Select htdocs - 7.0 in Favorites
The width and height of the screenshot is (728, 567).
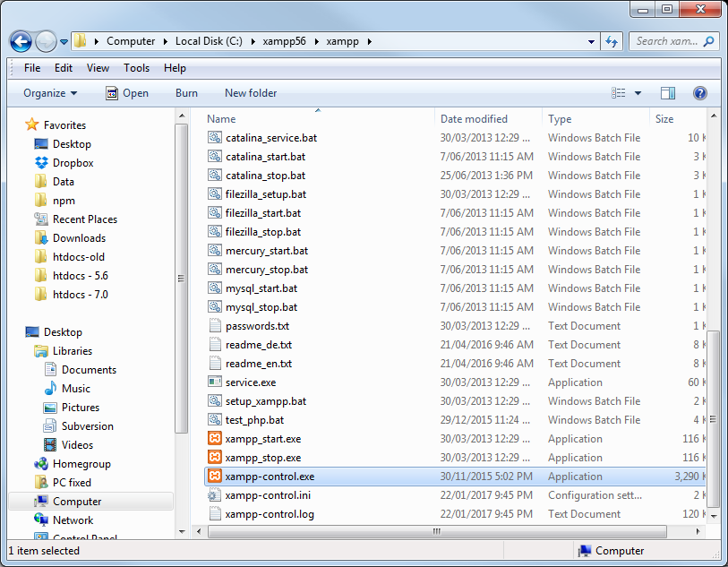click(80, 295)
